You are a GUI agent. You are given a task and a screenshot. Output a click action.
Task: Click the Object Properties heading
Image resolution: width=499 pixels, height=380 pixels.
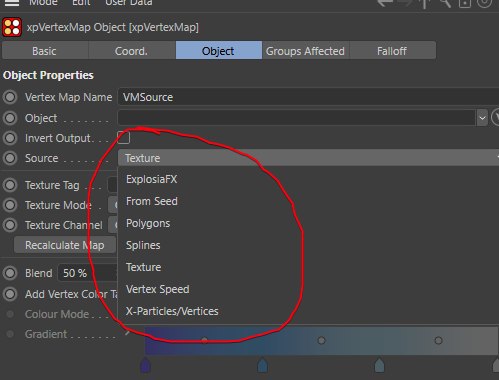(x=48, y=75)
